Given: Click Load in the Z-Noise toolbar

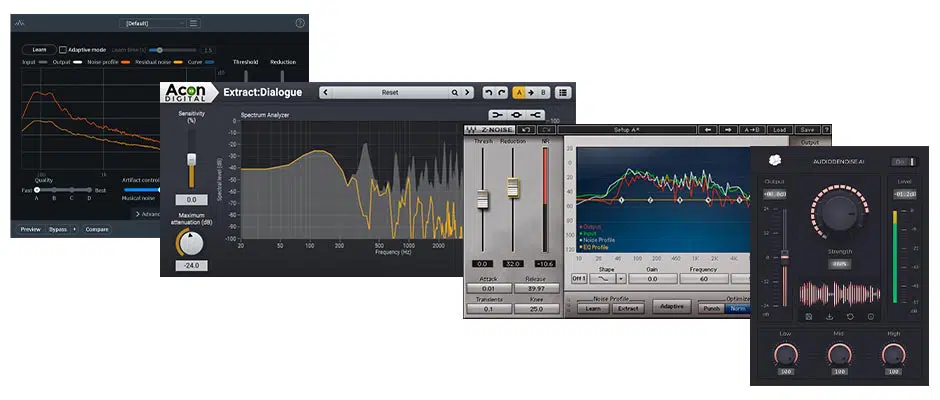Looking at the screenshot, I should (x=779, y=130).
